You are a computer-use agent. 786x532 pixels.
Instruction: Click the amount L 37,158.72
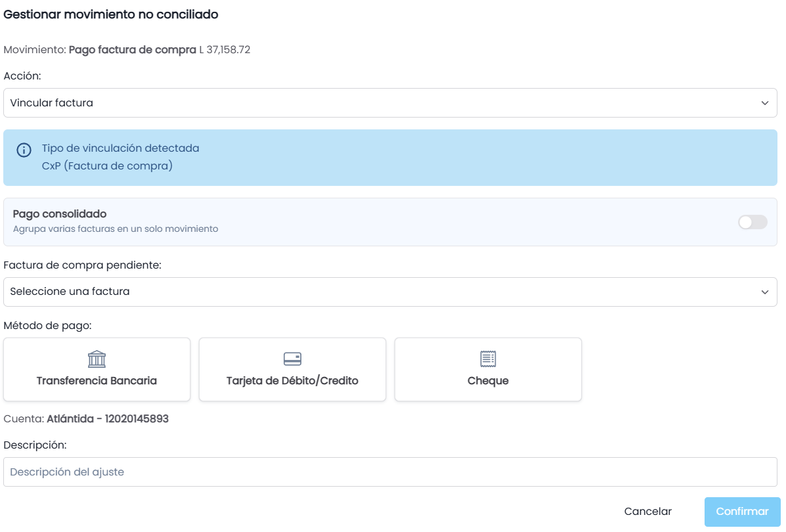pos(225,50)
